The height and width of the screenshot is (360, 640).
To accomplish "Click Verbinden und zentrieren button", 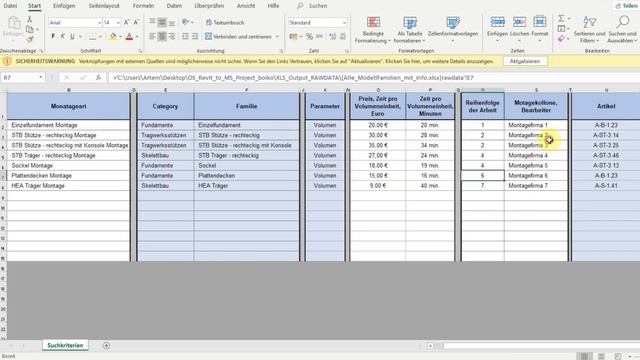I will [238, 36].
